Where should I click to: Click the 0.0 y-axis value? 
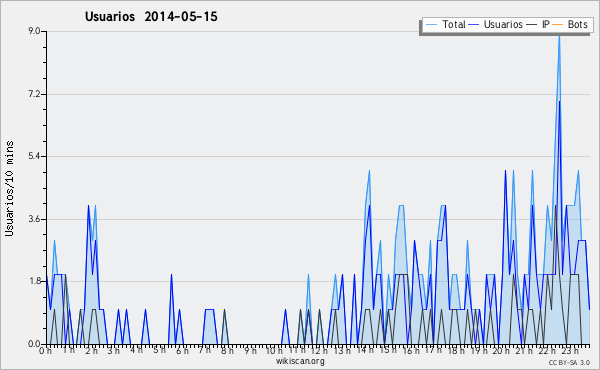(34, 344)
